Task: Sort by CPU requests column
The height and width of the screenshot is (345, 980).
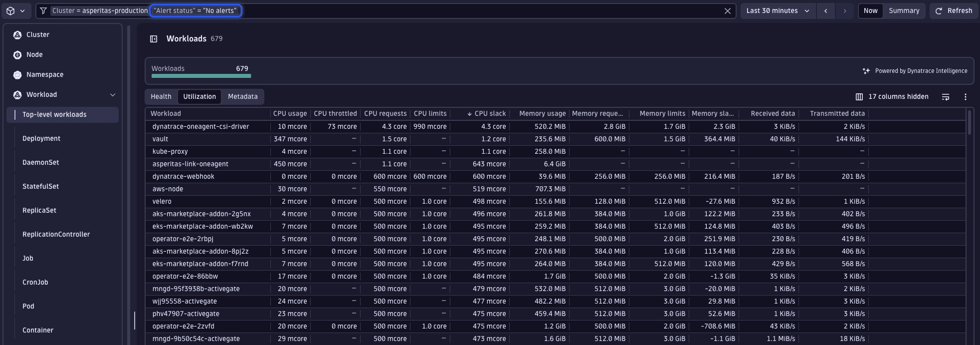Action: [x=386, y=114]
